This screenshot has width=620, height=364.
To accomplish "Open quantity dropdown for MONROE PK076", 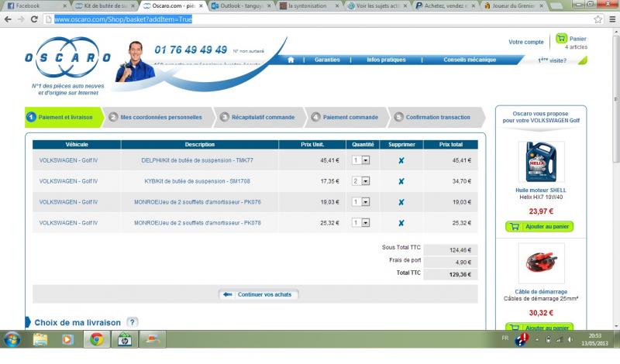I will pyautogui.click(x=365, y=202).
